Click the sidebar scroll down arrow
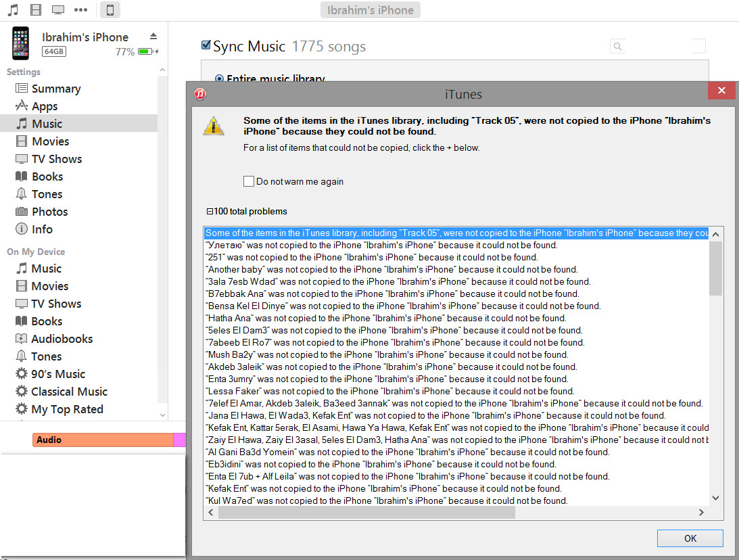 click(162, 415)
